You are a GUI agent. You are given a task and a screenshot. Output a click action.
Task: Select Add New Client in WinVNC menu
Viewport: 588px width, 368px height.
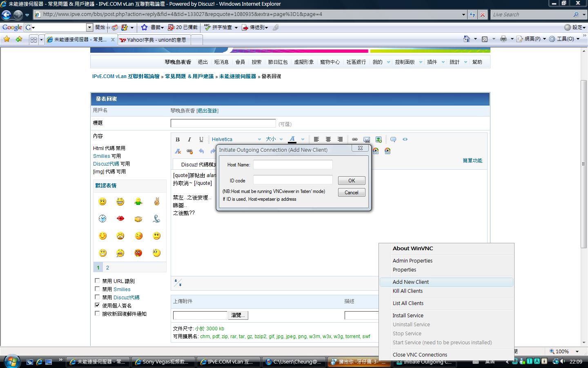pyautogui.click(x=446, y=282)
